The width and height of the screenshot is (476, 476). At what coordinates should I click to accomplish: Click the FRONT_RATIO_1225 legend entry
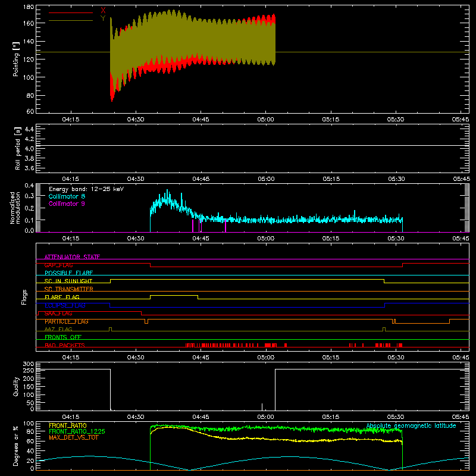point(77,431)
